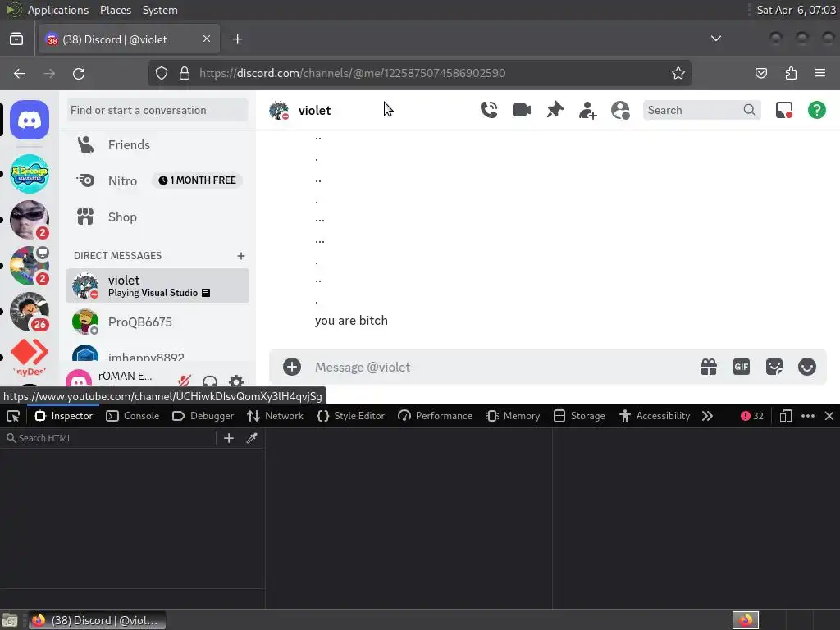
Task: Unmute the microphone in user panel
Action: pyautogui.click(x=185, y=381)
